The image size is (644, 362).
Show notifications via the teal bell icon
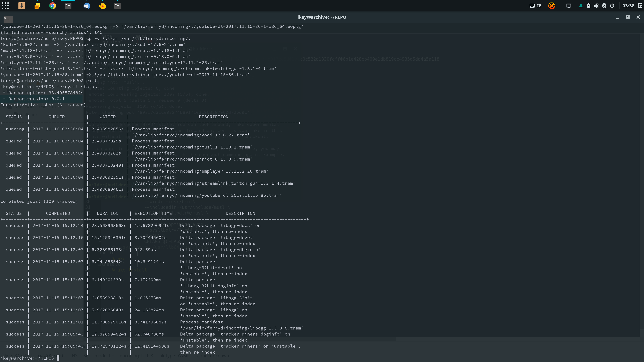point(581,6)
